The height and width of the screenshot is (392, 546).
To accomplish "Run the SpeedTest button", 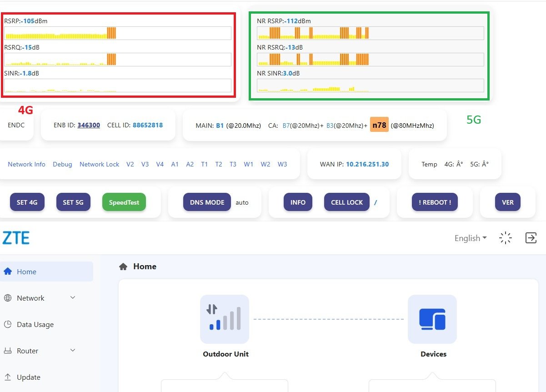I will [124, 202].
